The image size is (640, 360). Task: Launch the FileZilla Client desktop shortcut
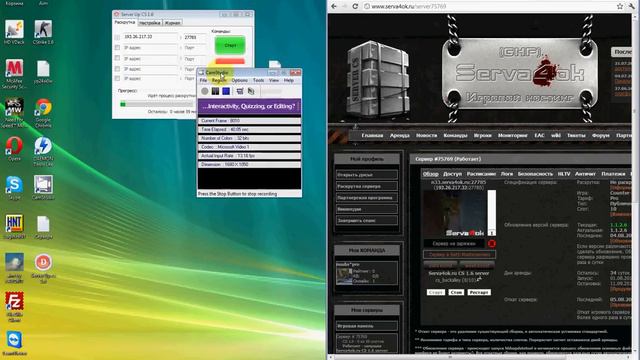click(14, 306)
